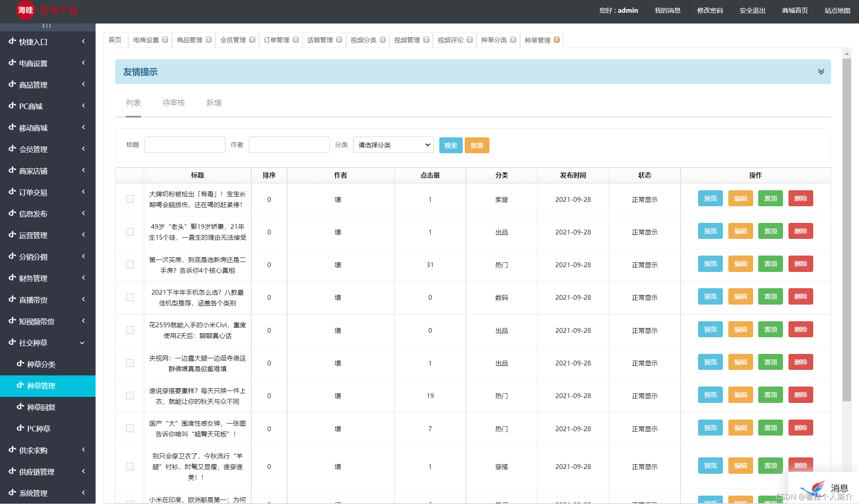Expand 短视频带货 sidebar chevron
This screenshot has width=859, height=504.
coord(83,321)
